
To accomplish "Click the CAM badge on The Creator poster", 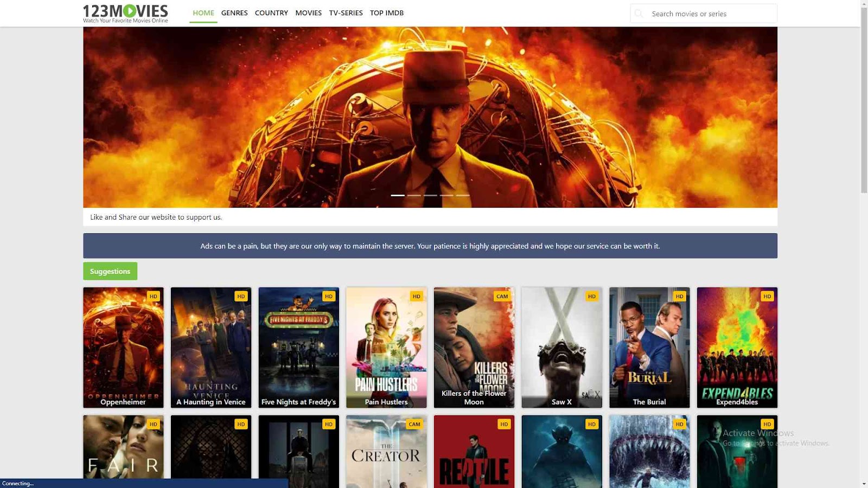I will tap(414, 424).
